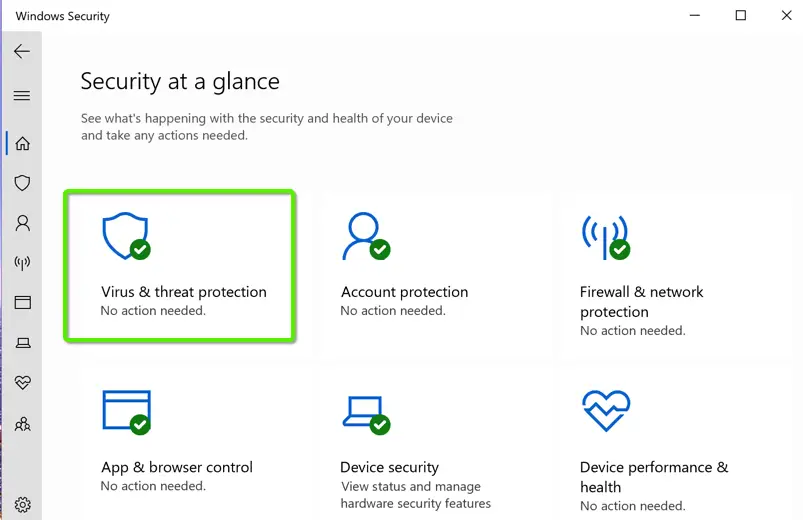Image resolution: width=803 pixels, height=520 pixels.
Task: Click the Device security tile label
Action: pyautogui.click(x=389, y=467)
